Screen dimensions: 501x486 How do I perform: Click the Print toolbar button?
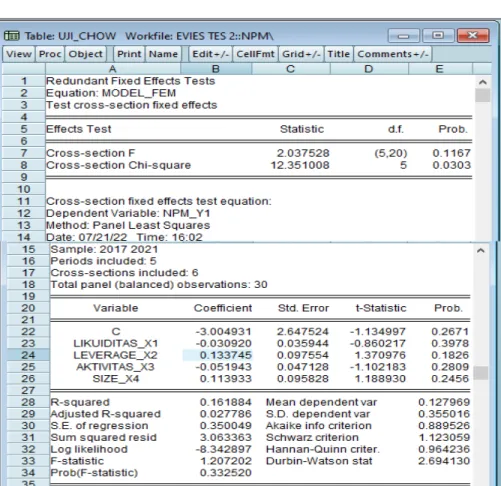tap(129, 54)
